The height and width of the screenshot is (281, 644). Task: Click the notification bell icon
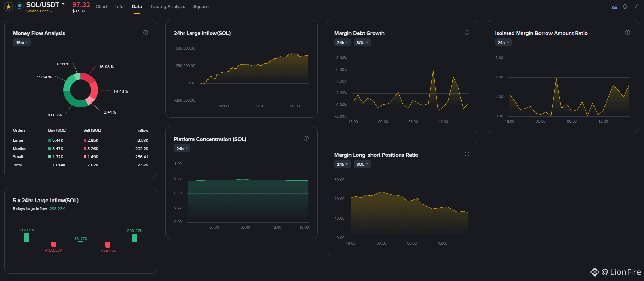(625, 7)
